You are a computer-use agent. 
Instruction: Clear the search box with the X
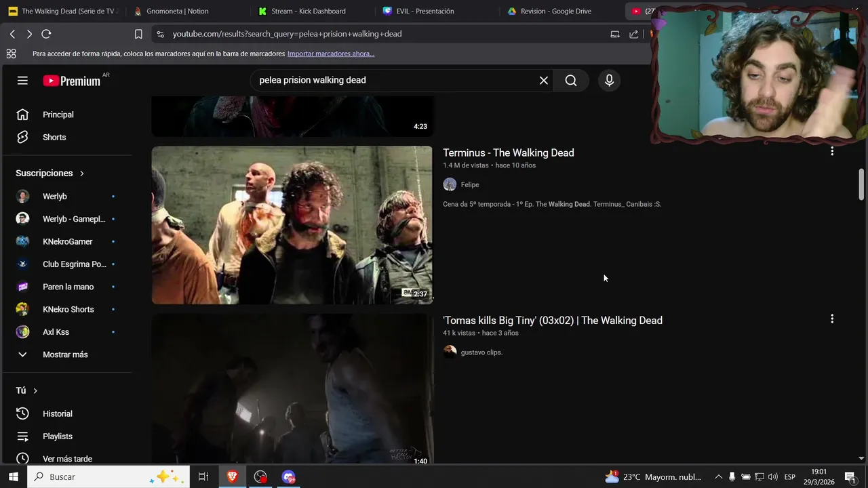click(x=544, y=81)
